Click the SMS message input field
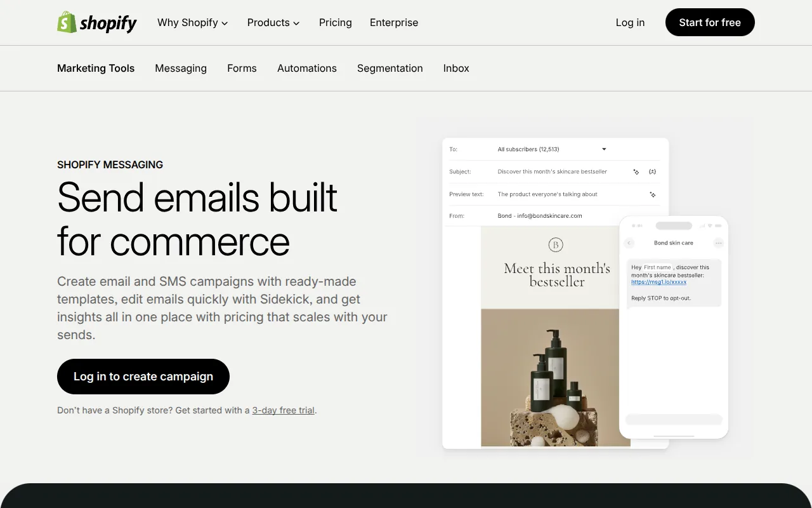 click(674, 419)
